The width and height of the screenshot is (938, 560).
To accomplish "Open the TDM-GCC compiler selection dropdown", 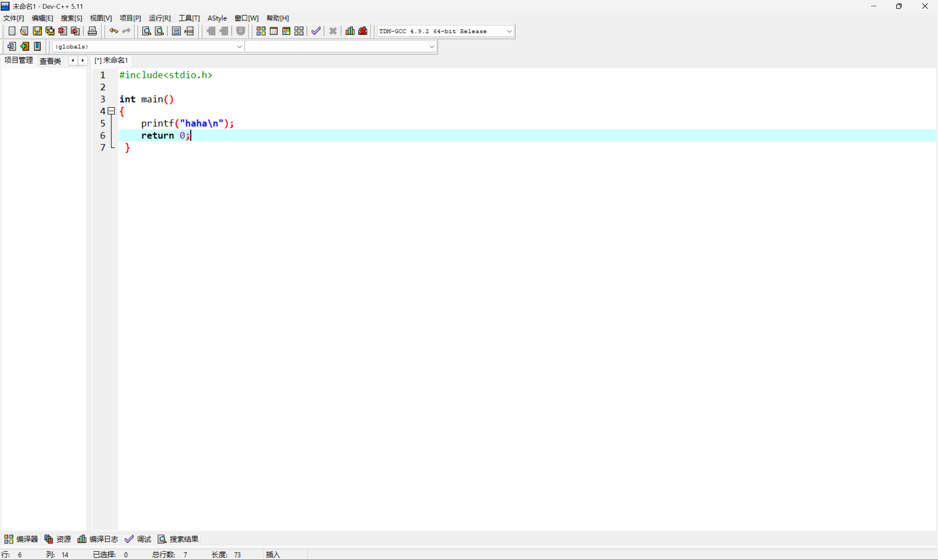I will 509,31.
